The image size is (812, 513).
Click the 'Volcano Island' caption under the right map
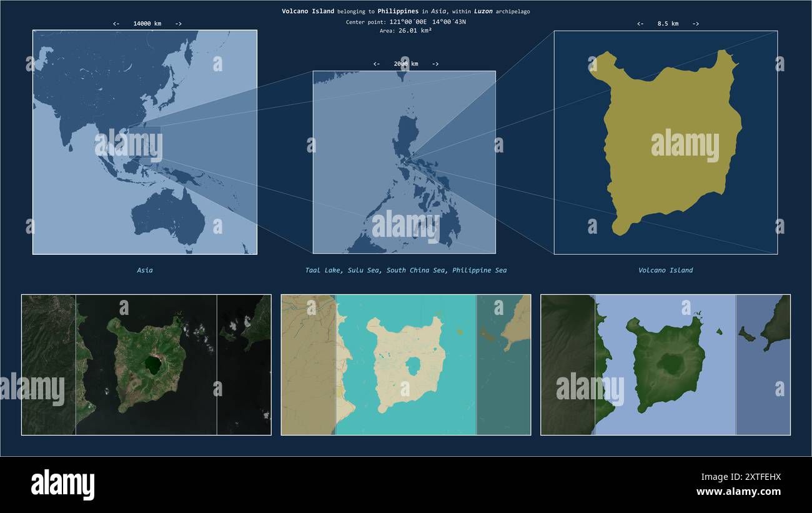coord(666,271)
